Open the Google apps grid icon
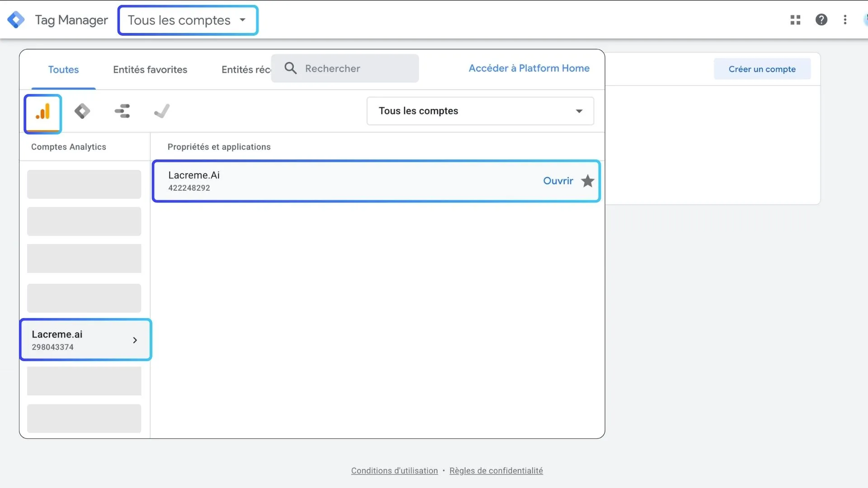Image resolution: width=868 pixels, height=488 pixels. pyautogui.click(x=795, y=20)
